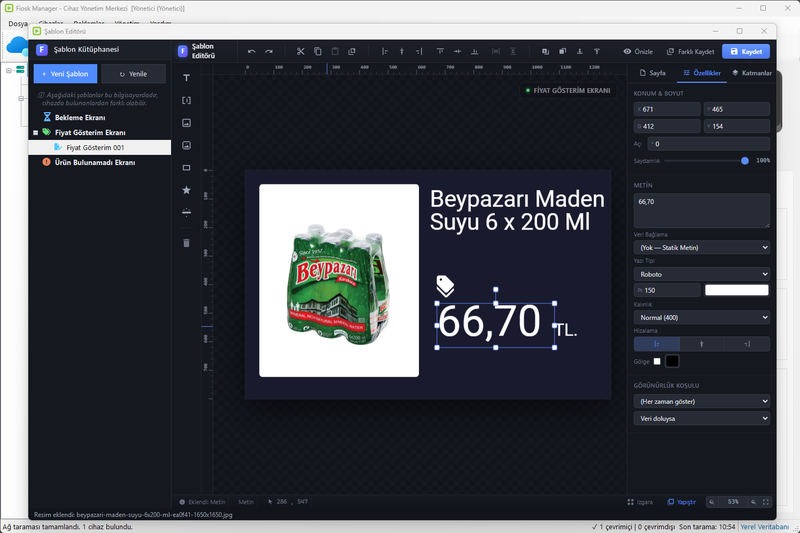Screen dimensions: 800x533
Task: Click the white Gölge shadow checkbox
Action: (657, 361)
